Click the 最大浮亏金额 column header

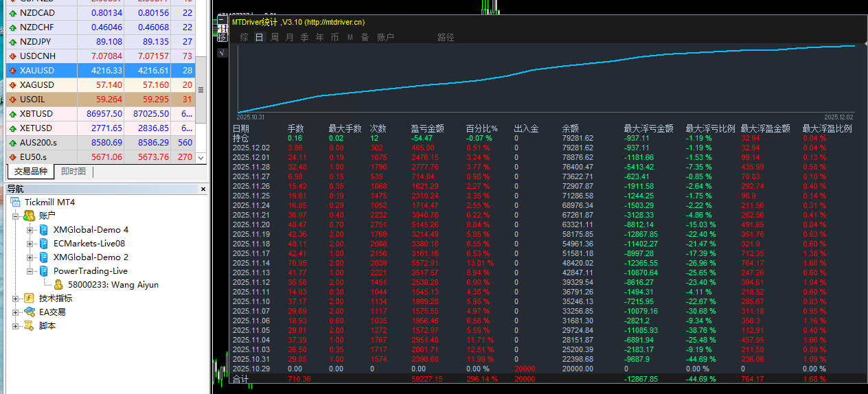pos(649,128)
